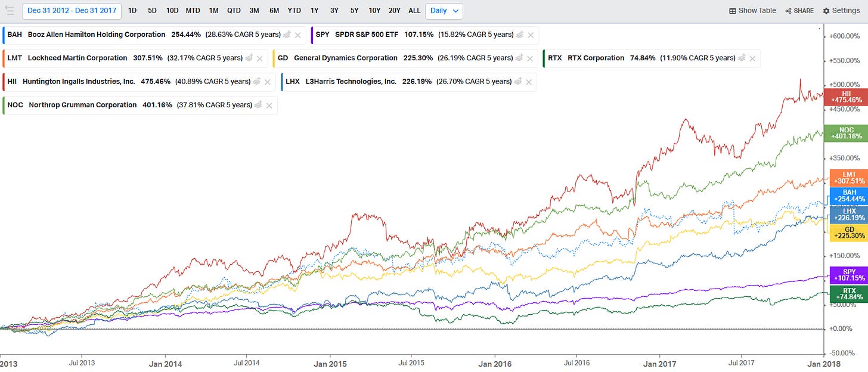Open chart Settings
868x372 pixels.
pyautogui.click(x=841, y=11)
